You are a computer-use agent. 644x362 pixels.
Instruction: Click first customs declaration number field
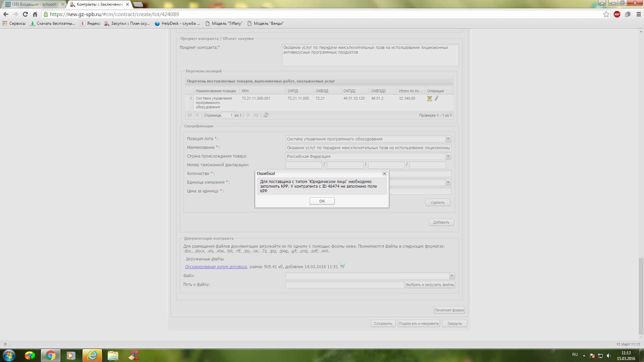pyautogui.click(x=304, y=165)
